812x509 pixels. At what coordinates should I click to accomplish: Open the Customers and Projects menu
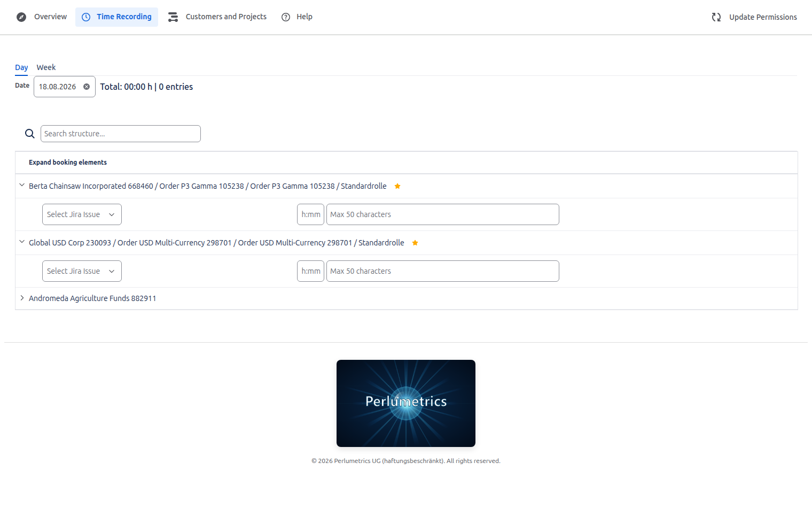[217, 17]
